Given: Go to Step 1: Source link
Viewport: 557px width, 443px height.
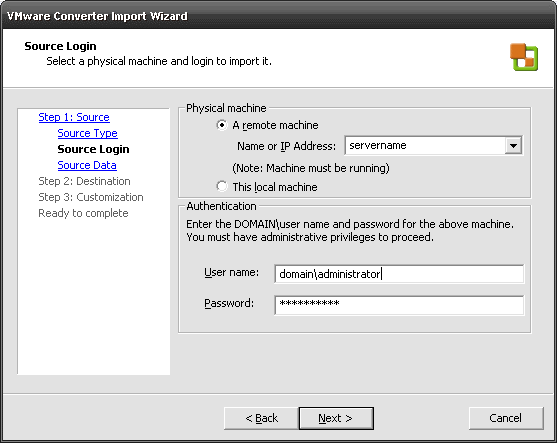Looking at the screenshot, I should pos(74,117).
